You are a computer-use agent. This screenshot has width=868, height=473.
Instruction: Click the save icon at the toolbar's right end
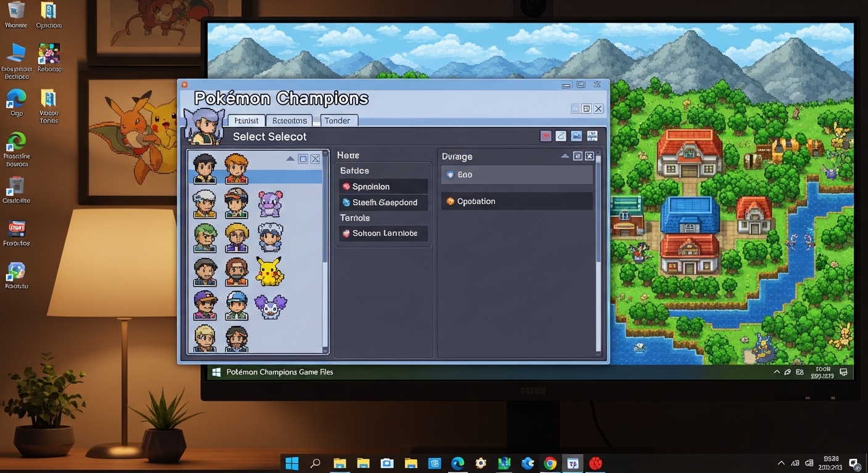592,135
